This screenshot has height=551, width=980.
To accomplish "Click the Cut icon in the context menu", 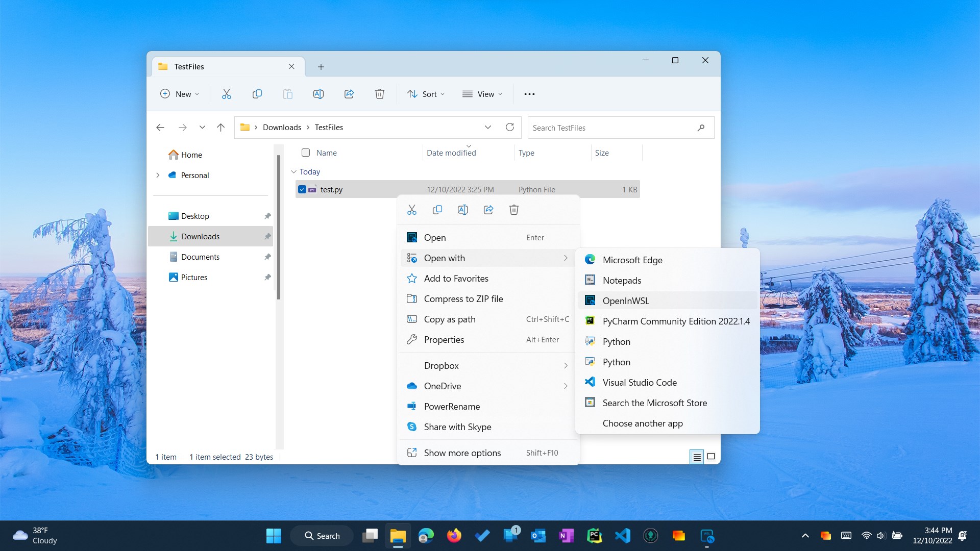I will coord(412,210).
